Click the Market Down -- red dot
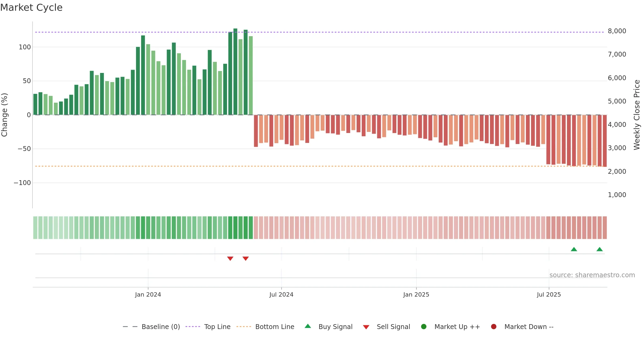644x362 pixels. (x=493, y=326)
